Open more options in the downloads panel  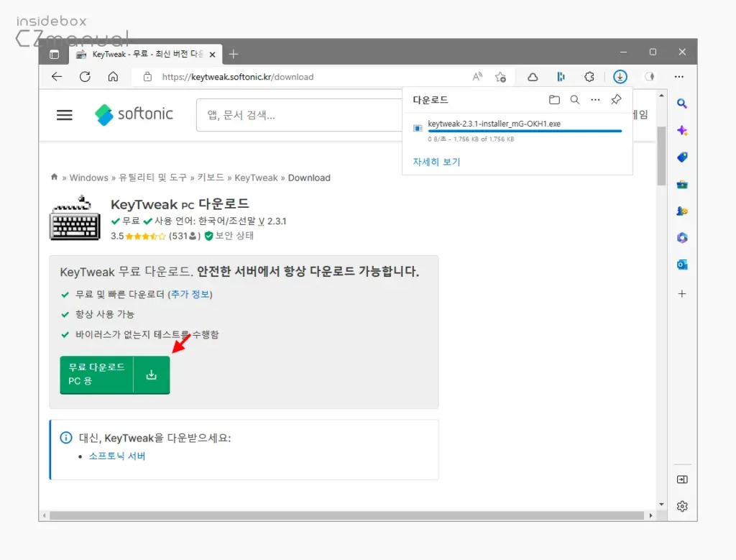pos(595,100)
